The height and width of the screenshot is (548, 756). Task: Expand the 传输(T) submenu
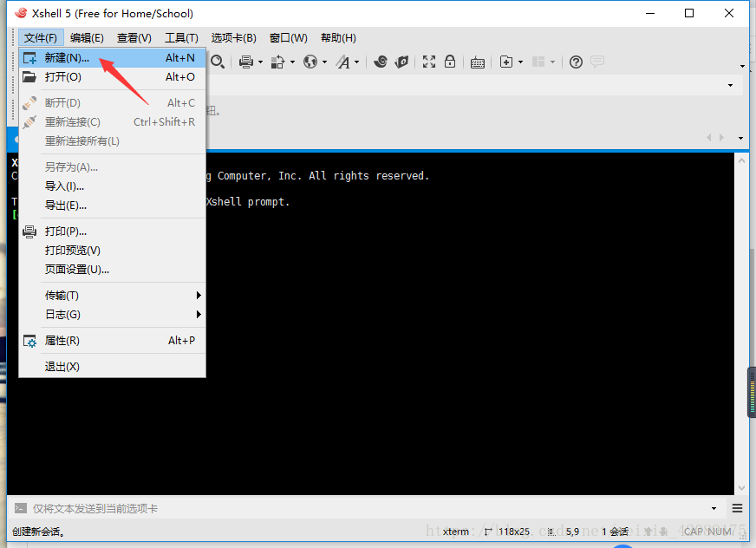click(113, 295)
